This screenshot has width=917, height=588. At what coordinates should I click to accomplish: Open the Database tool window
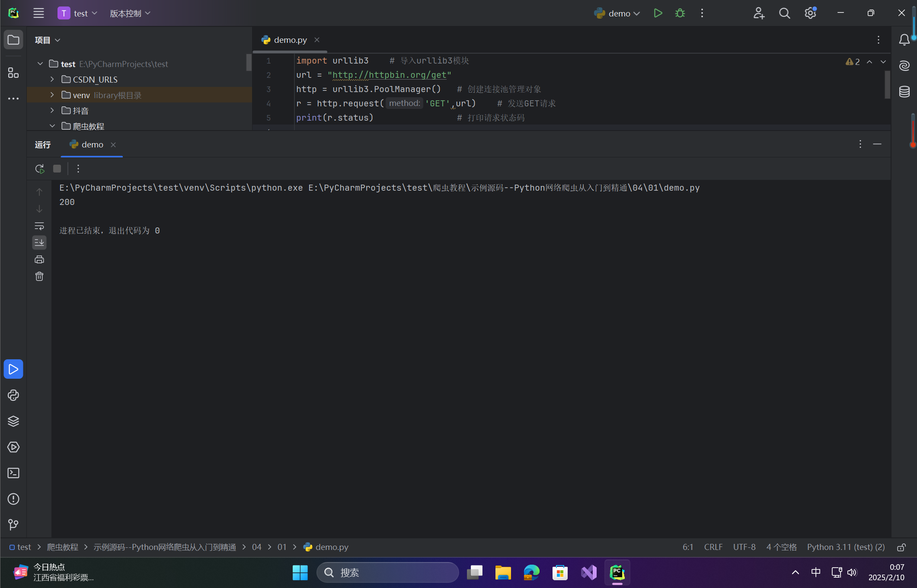[904, 92]
